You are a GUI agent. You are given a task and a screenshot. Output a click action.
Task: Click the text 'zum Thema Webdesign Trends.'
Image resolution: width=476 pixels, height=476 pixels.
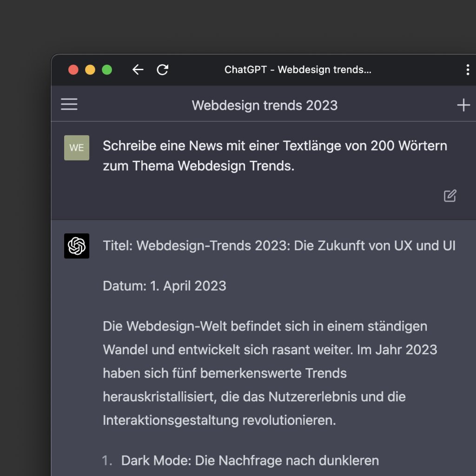pyautogui.click(x=198, y=166)
